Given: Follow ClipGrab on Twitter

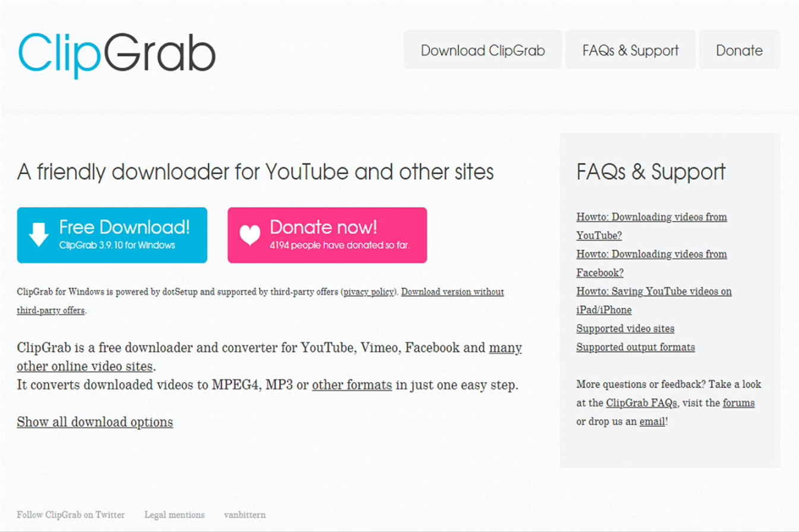Looking at the screenshot, I should [70, 514].
